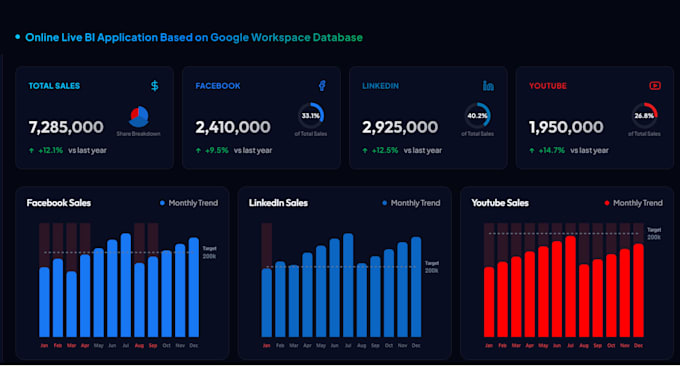
Task: Click the LINKEDIN card heading
Action: tap(380, 86)
